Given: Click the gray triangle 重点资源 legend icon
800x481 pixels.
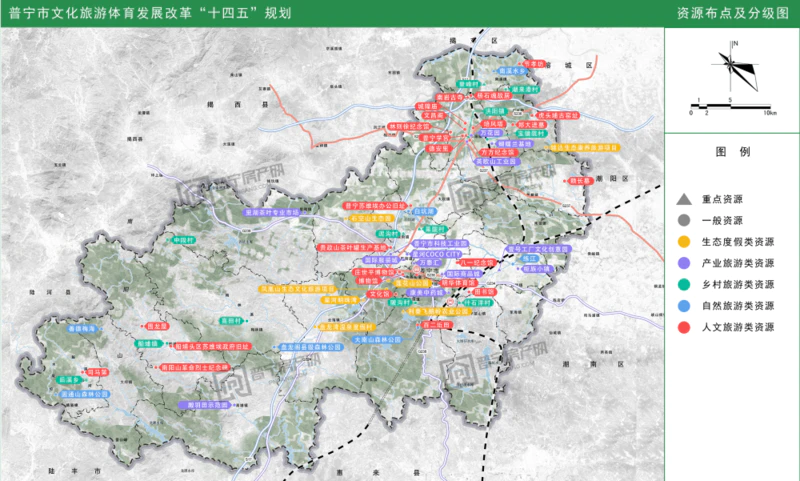Looking at the screenshot, I should (x=684, y=200).
